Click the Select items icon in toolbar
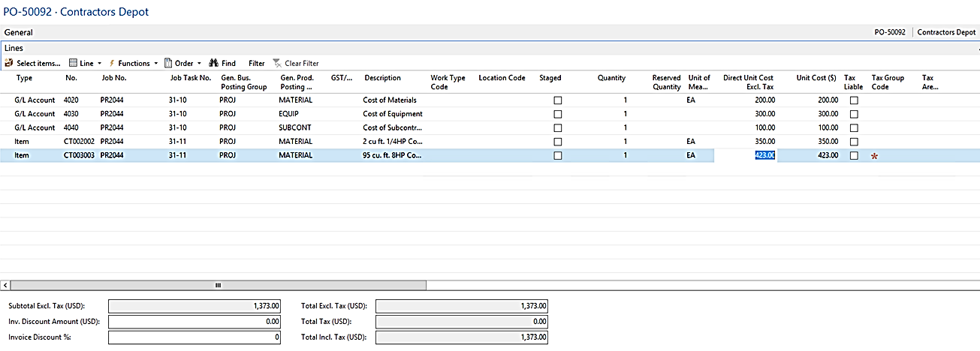 click(10, 64)
